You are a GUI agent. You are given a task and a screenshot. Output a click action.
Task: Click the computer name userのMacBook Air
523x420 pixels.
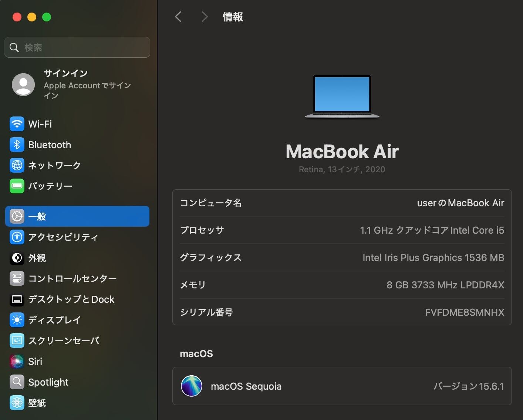[460, 203]
